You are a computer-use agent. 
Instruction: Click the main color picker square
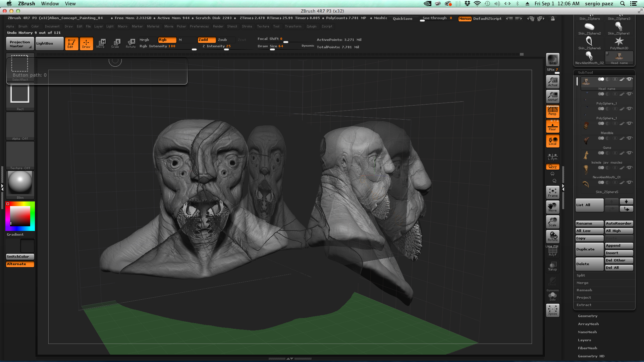click(x=20, y=216)
